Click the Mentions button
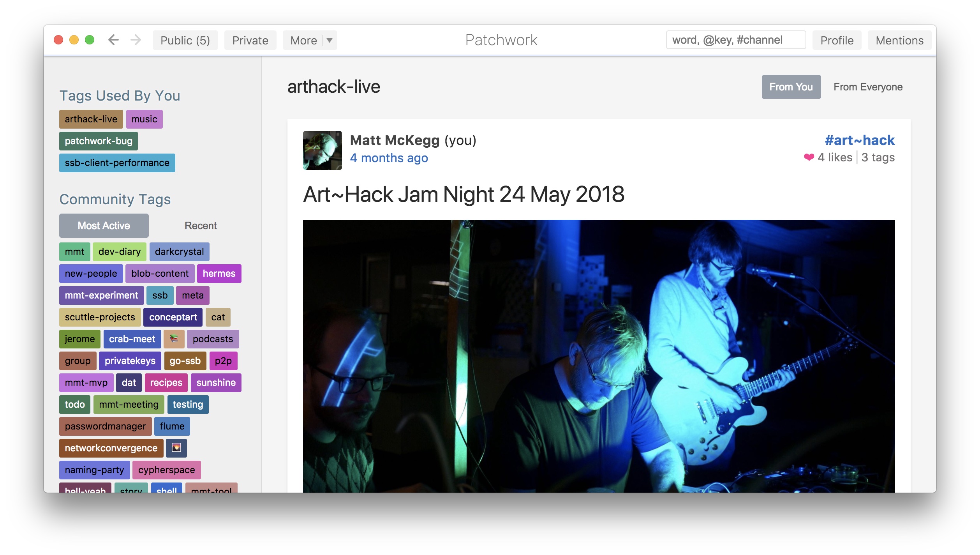980x555 pixels. tap(899, 40)
